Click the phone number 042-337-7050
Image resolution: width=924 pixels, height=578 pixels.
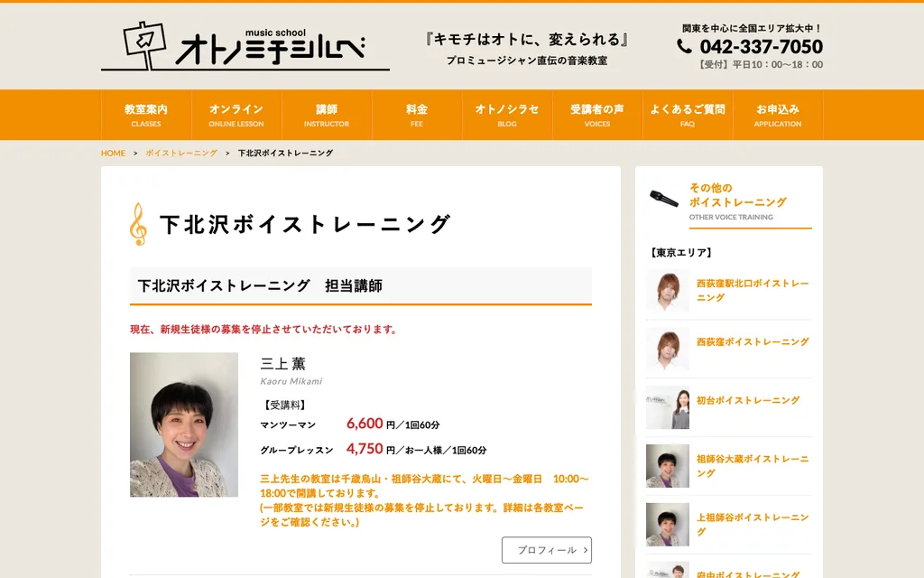pos(761,46)
